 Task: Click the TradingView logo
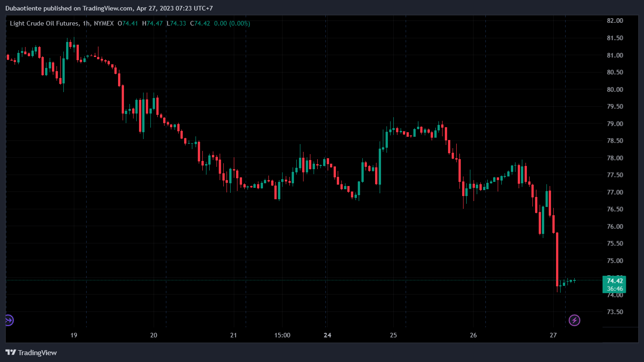31,352
